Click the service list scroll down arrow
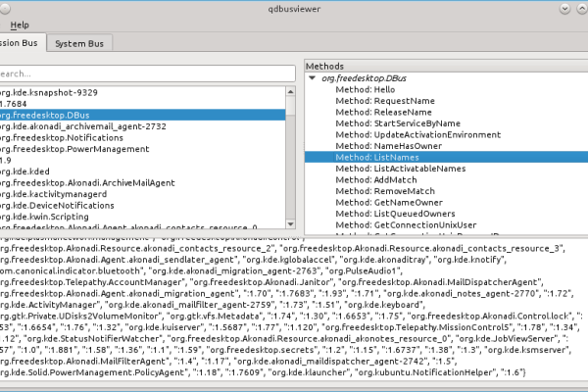 point(290,224)
